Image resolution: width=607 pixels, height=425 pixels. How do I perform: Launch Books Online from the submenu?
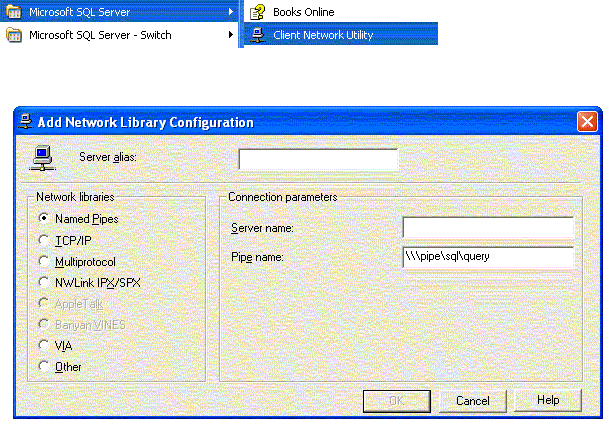click(341, 12)
